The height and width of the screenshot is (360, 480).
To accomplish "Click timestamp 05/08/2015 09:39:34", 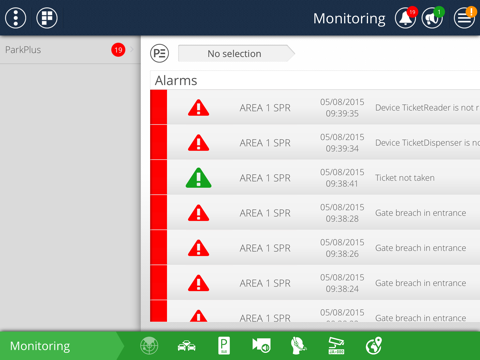I will click(342, 143).
